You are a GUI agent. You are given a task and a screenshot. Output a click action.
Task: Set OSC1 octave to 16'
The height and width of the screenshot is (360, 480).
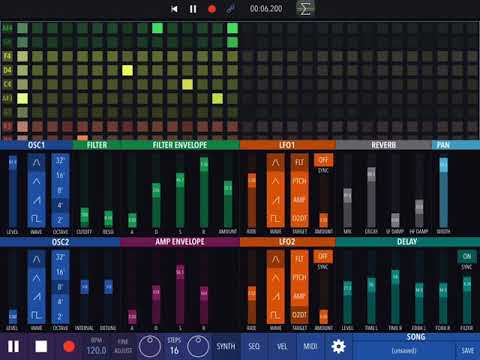point(60,175)
